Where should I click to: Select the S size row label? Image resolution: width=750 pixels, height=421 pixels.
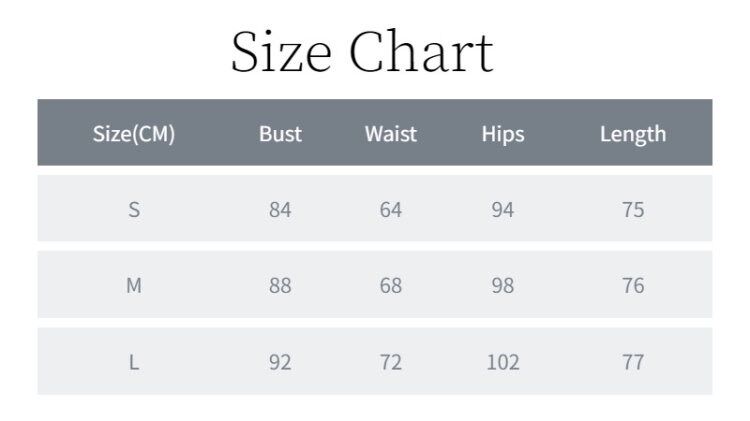(134, 210)
